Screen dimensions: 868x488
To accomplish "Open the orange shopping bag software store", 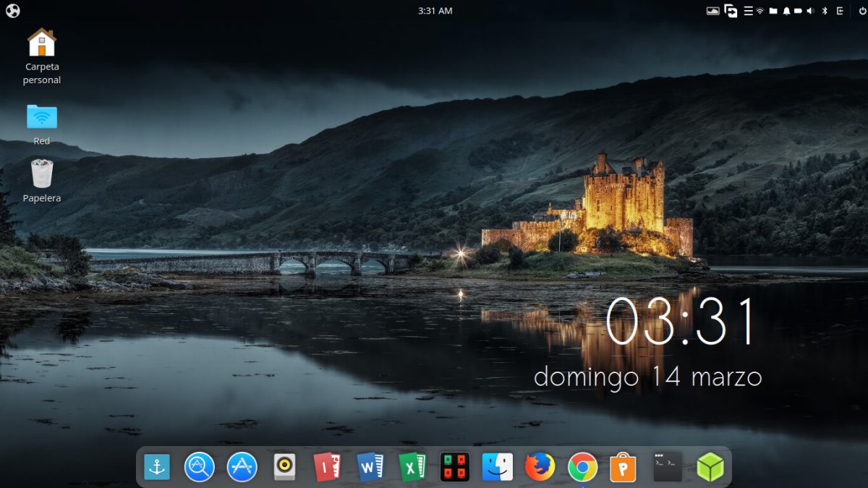I will tap(623, 468).
